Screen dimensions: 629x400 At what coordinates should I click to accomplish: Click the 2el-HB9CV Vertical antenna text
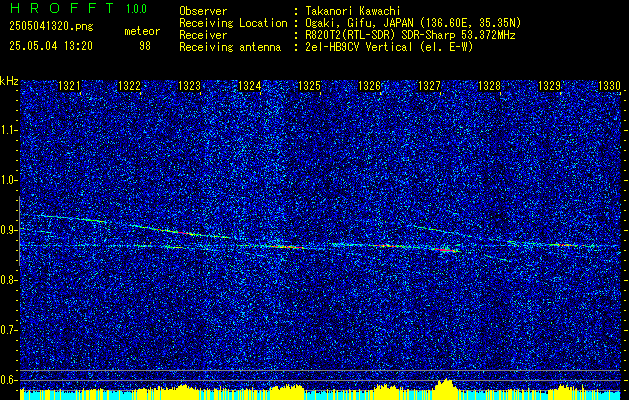pos(389,47)
